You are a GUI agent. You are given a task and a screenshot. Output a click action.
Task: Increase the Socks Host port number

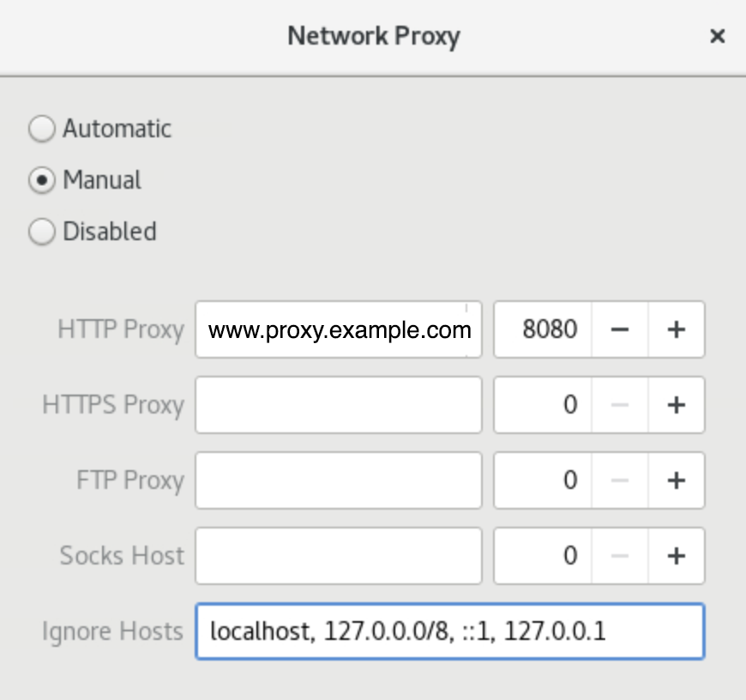coord(676,556)
